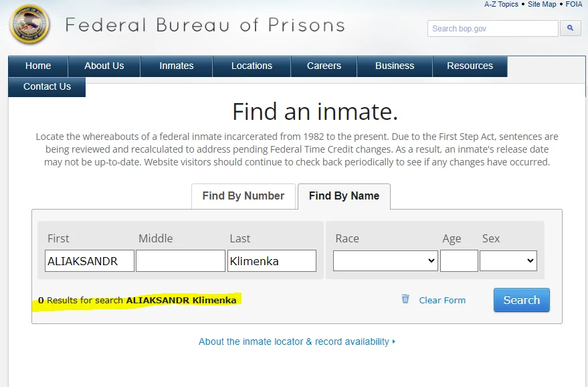Open the Sex dropdown

pos(508,261)
